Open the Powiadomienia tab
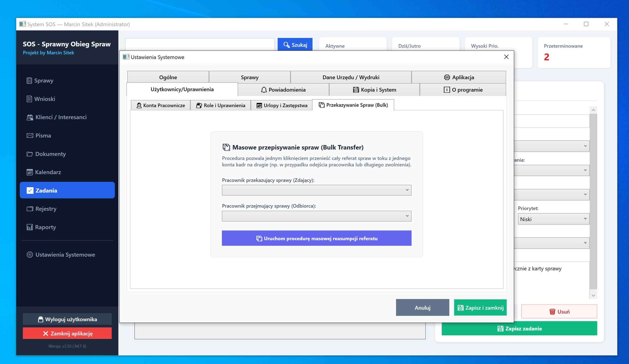Screen dimensions: 629x364 (x=283, y=90)
